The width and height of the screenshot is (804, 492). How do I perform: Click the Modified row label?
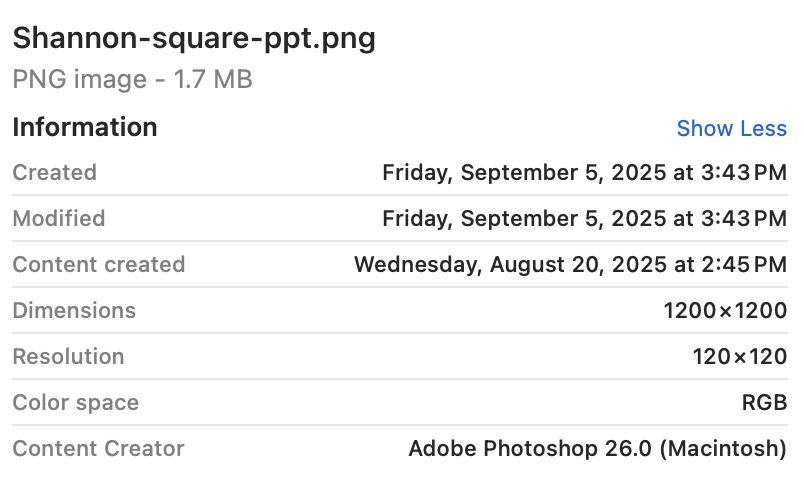(x=58, y=219)
